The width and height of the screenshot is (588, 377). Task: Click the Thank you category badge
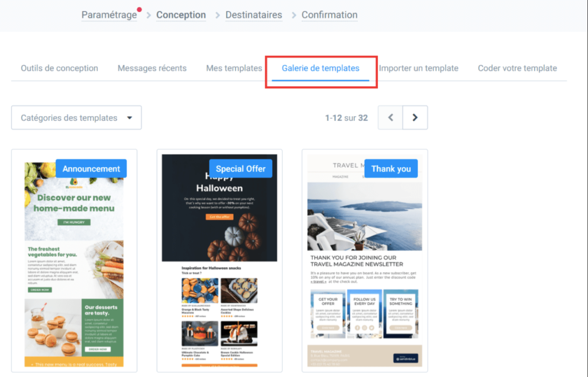pos(391,168)
